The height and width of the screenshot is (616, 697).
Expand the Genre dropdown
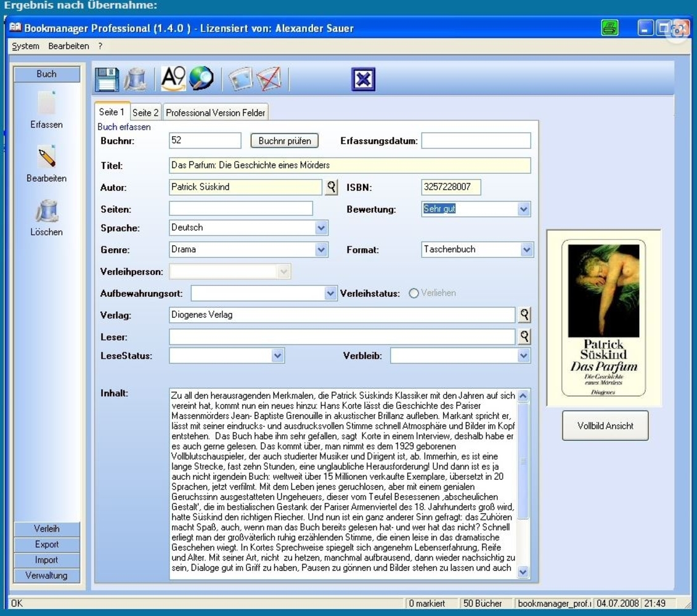[x=321, y=249]
